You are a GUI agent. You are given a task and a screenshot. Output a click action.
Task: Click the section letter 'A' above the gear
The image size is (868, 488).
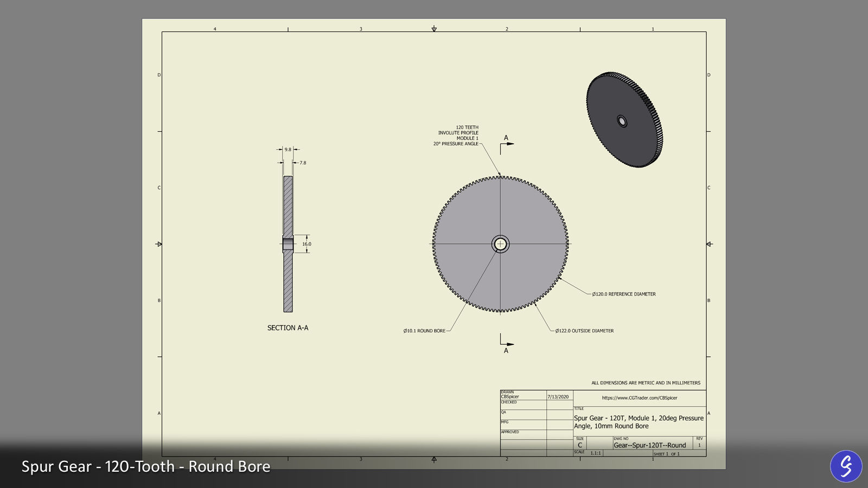coord(506,138)
